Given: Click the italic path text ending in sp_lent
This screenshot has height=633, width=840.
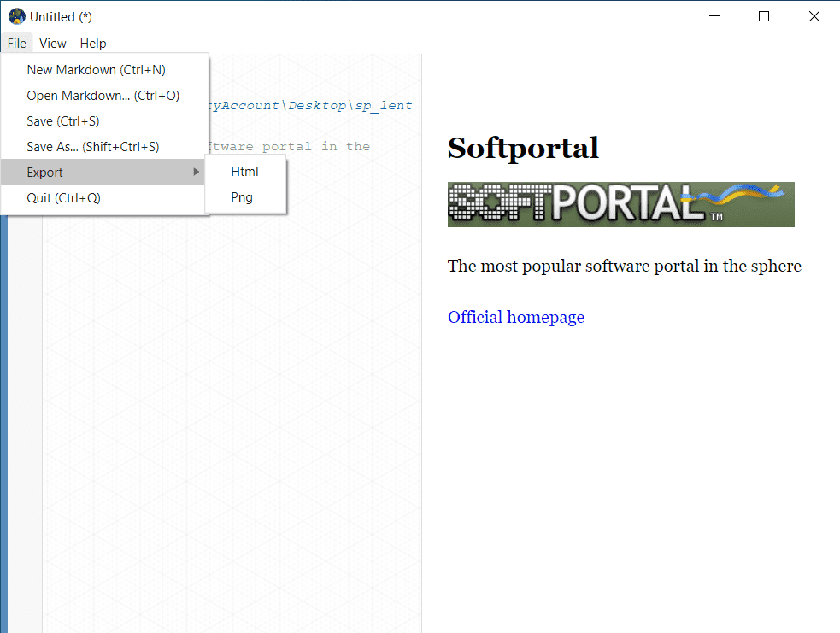Looking at the screenshot, I should 311,106.
